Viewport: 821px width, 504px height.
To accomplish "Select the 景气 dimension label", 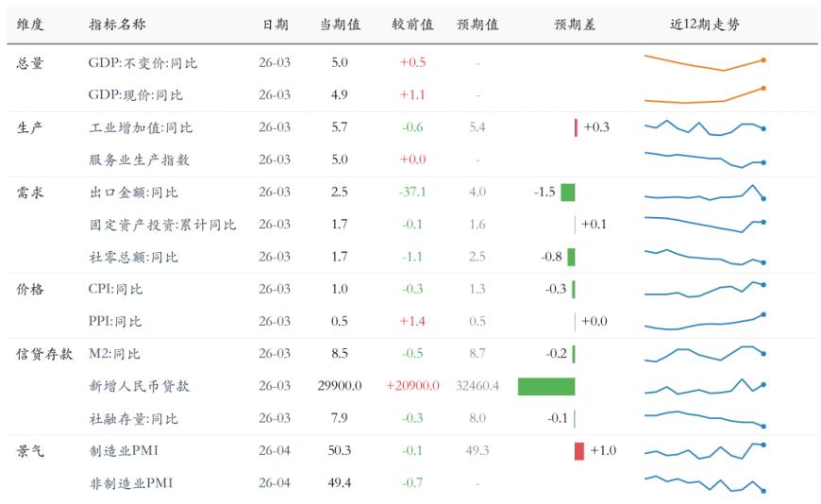I will point(30,451).
